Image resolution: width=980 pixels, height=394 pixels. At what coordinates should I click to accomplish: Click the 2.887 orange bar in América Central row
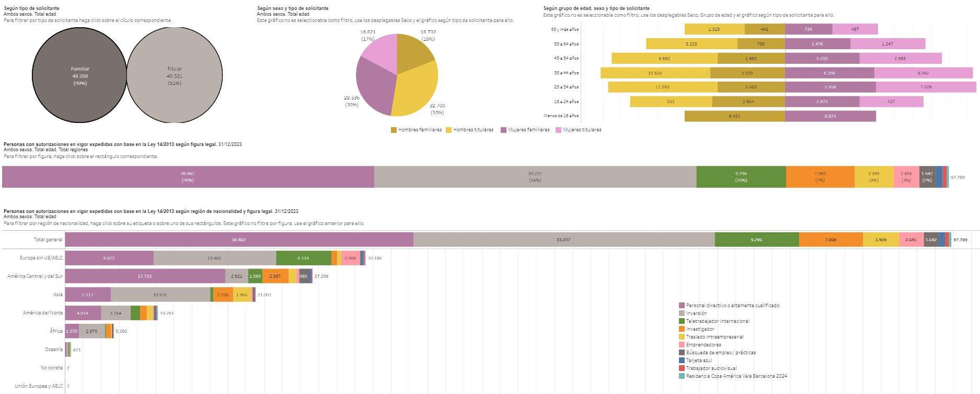click(275, 276)
